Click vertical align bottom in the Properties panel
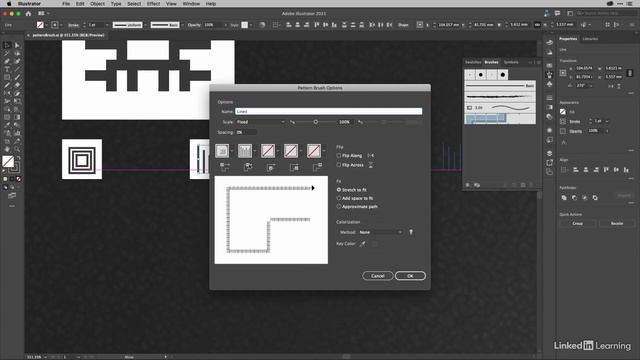The width and height of the screenshot is (640, 360). pos(627,170)
